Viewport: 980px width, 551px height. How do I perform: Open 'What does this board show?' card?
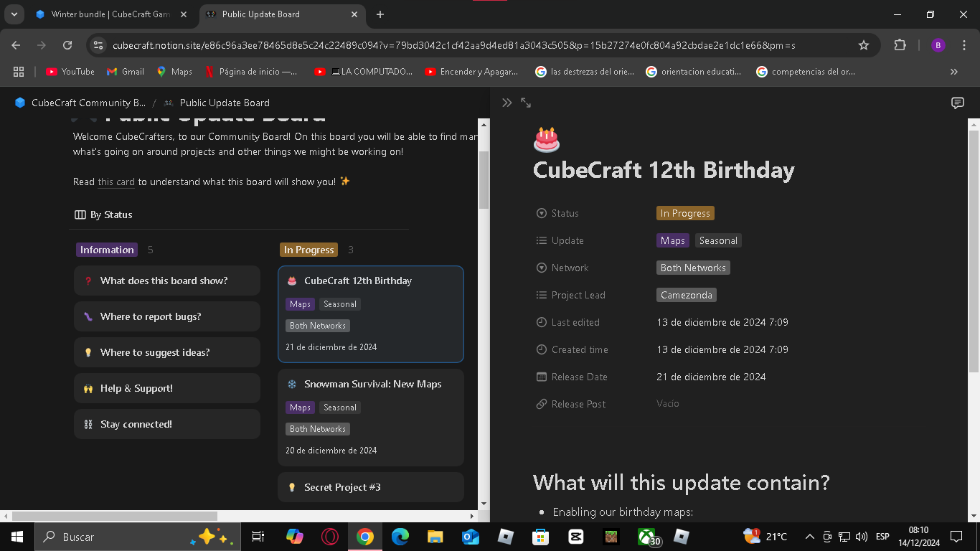click(x=167, y=281)
